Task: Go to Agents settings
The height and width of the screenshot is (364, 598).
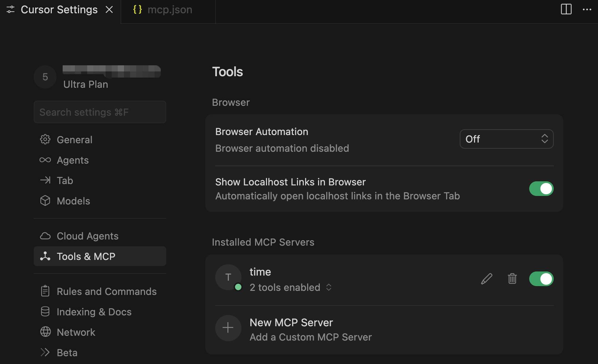Action: click(73, 160)
